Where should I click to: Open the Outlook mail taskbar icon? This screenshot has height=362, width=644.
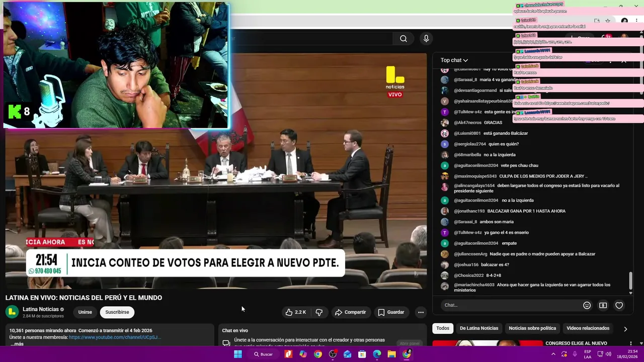click(x=347, y=354)
